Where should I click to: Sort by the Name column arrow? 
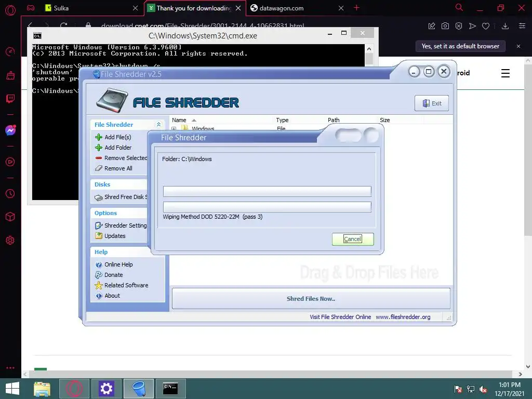194,120
